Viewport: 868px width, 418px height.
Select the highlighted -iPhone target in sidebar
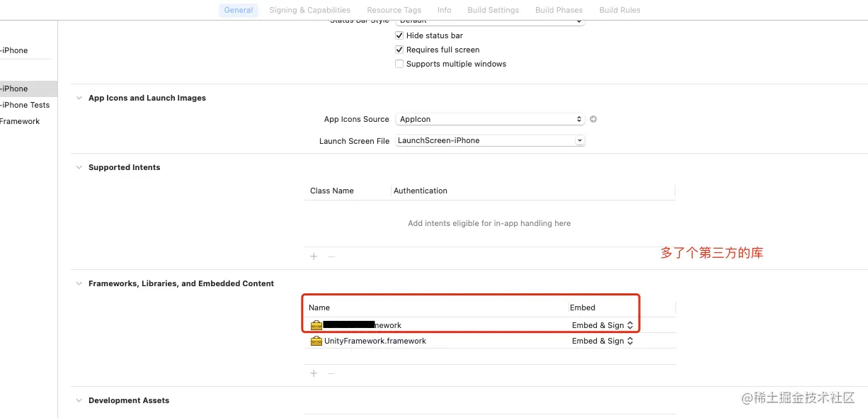(28, 89)
